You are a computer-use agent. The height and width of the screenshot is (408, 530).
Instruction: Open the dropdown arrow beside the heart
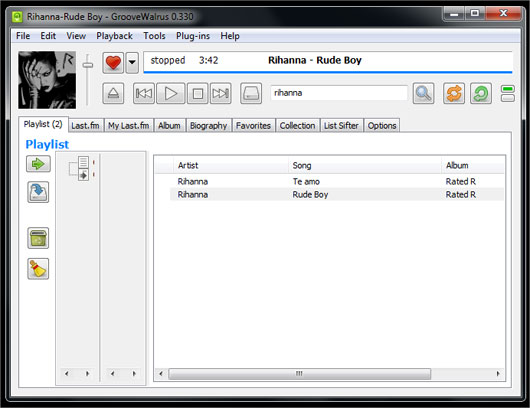pos(132,63)
